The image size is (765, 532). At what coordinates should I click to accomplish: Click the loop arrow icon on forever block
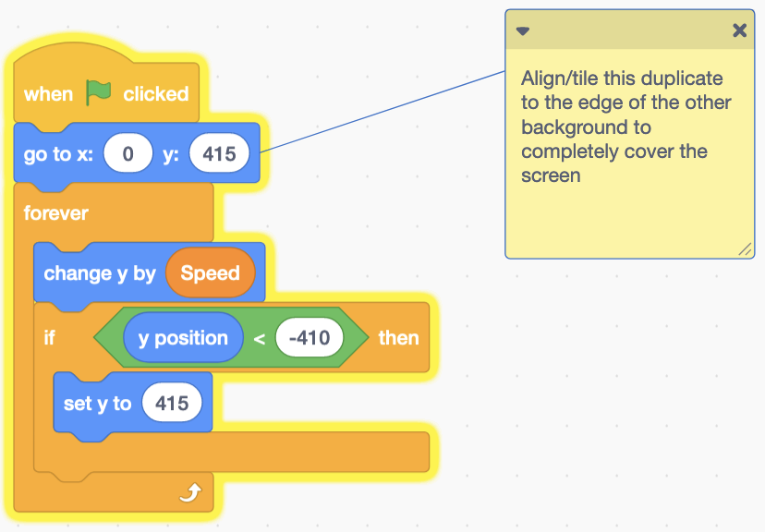click(189, 495)
